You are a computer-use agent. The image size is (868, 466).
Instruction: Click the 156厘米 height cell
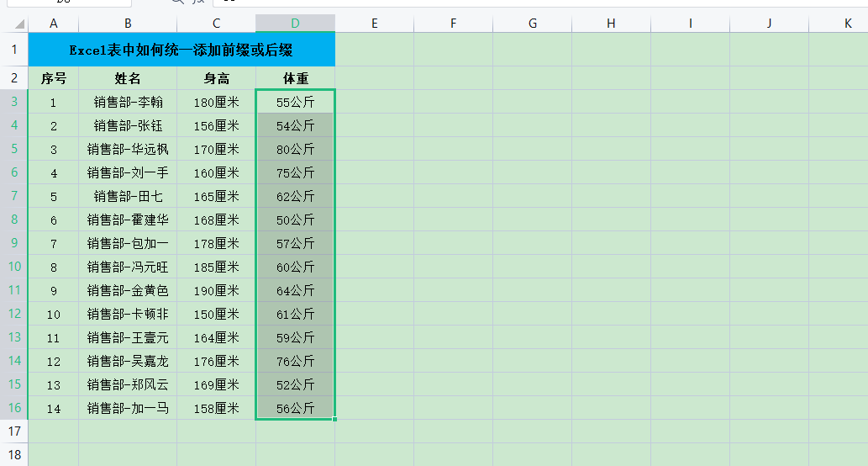pos(217,125)
